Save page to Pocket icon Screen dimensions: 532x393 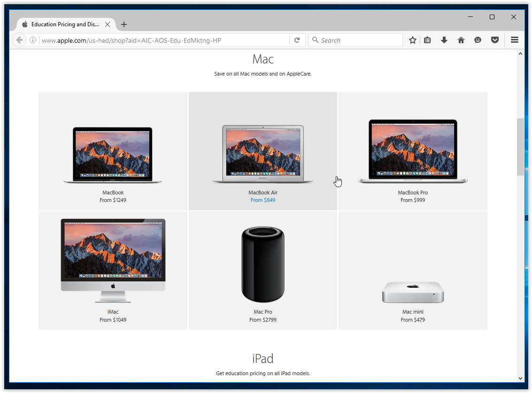(x=495, y=40)
